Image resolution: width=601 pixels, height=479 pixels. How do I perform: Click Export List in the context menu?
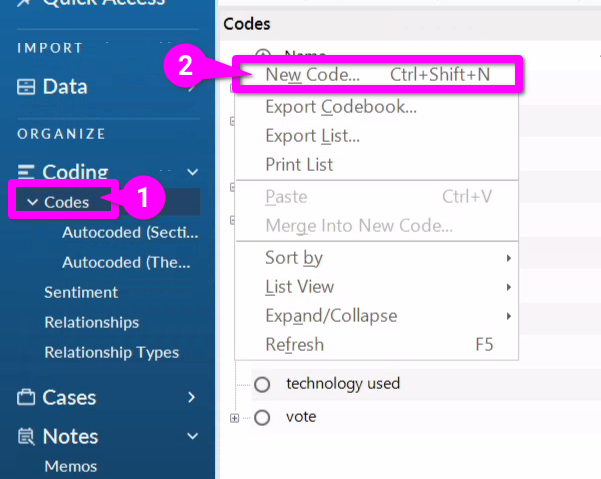click(x=312, y=136)
